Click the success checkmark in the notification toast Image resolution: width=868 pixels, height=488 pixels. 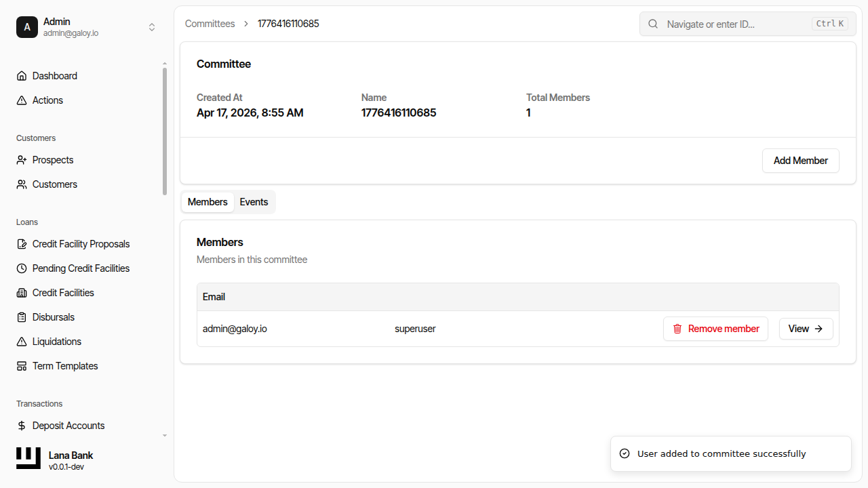[x=624, y=453]
